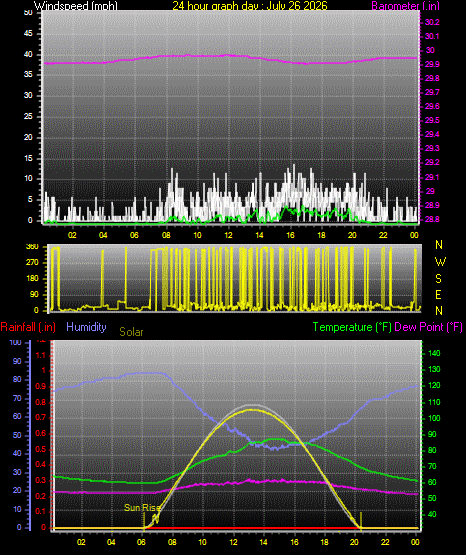Image resolution: width=466 pixels, height=555 pixels.
Task: Click the 30 value on barometer scale
Action: pos(430,50)
